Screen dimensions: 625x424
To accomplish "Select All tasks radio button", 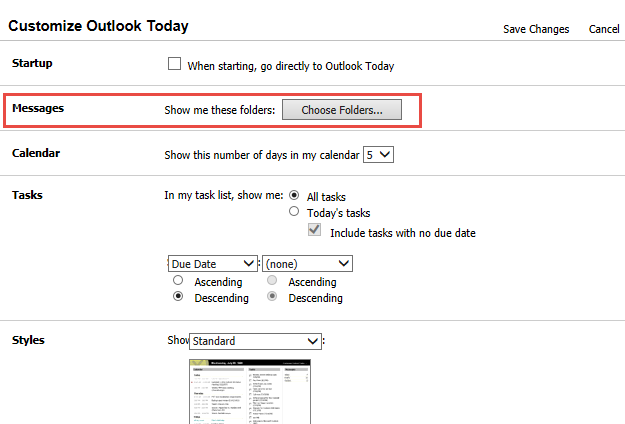I will click(x=294, y=195).
